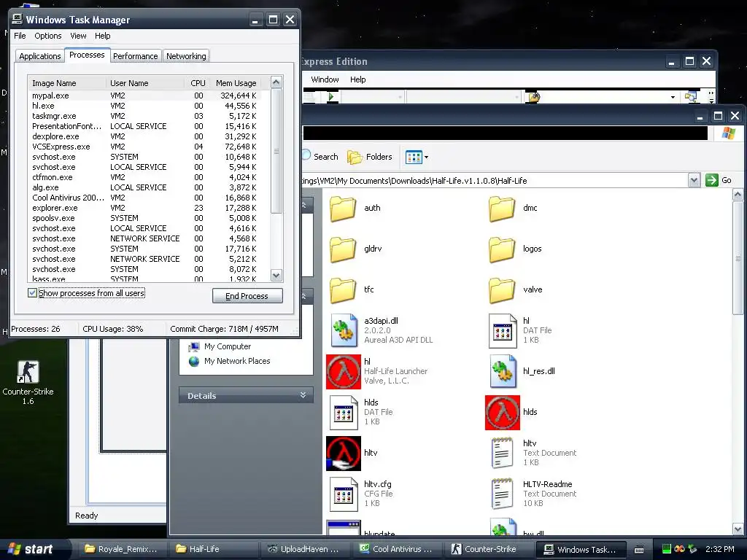Open the HLTV-Readme text document icon
The image size is (747, 560).
502,494
